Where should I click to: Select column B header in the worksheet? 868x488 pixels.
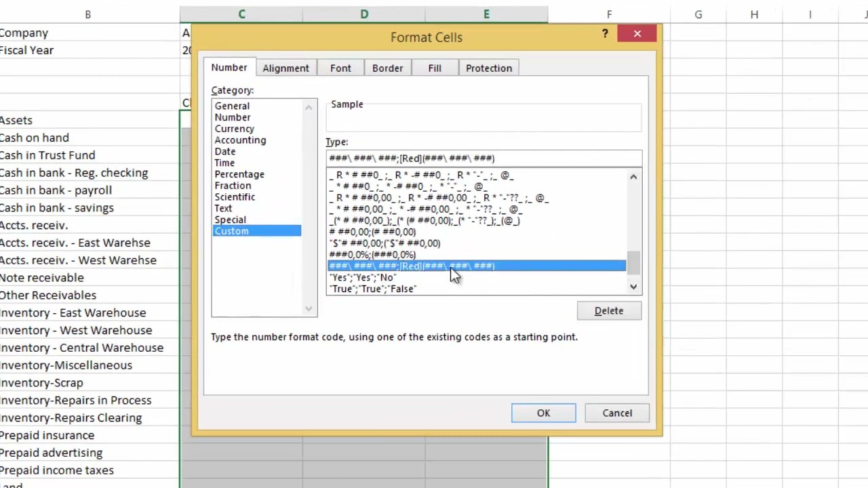[x=87, y=14]
